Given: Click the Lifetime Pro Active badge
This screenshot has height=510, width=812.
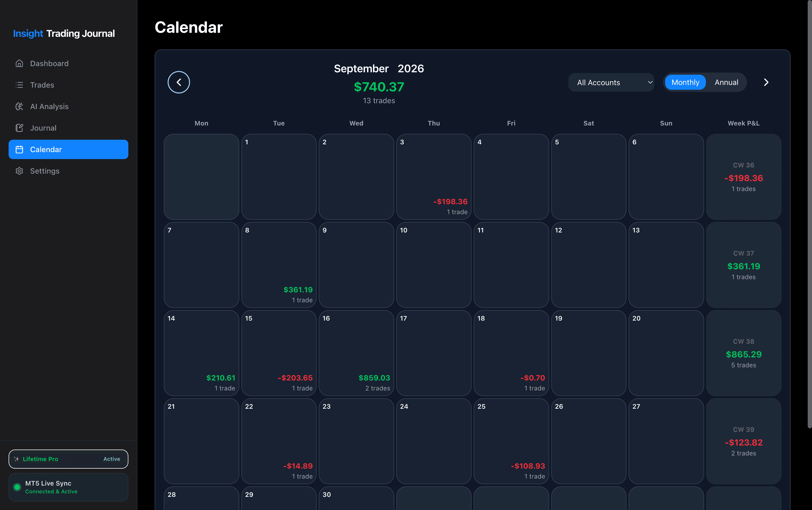Looking at the screenshot, I should point(68,459).
